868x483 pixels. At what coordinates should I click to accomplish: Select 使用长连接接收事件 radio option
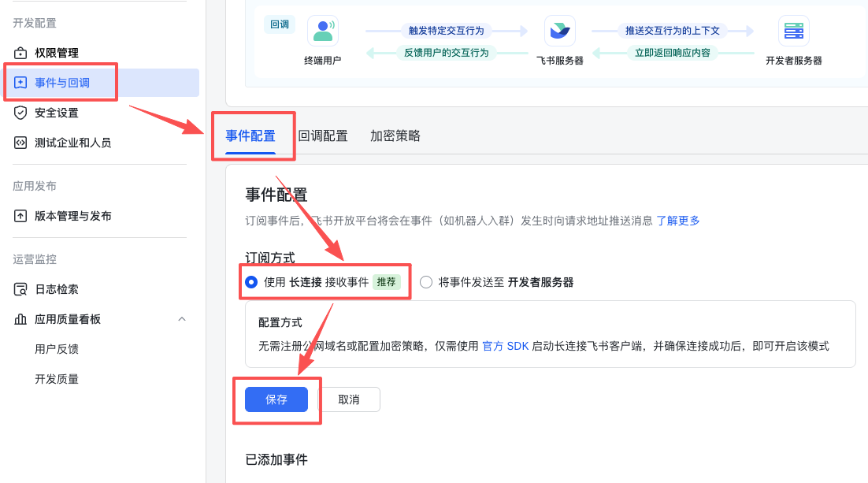click(251, 282)
